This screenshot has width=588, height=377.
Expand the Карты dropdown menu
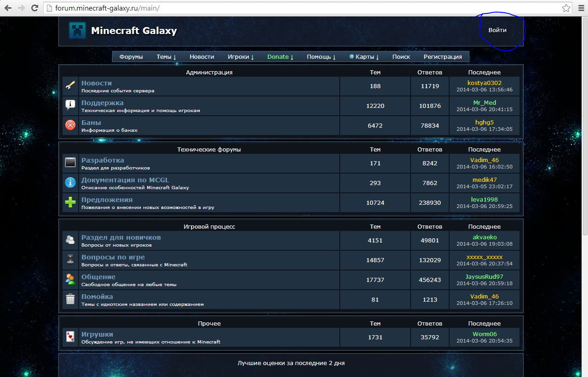coord(364,57)
